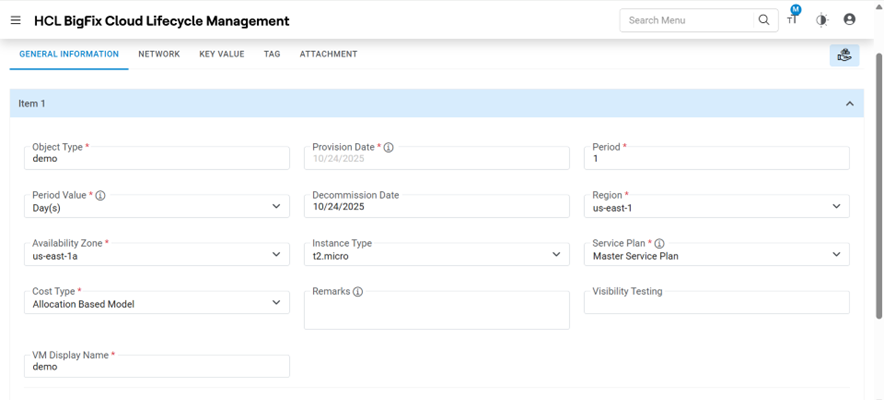Click the Search Menu input box

coord(687,20)
